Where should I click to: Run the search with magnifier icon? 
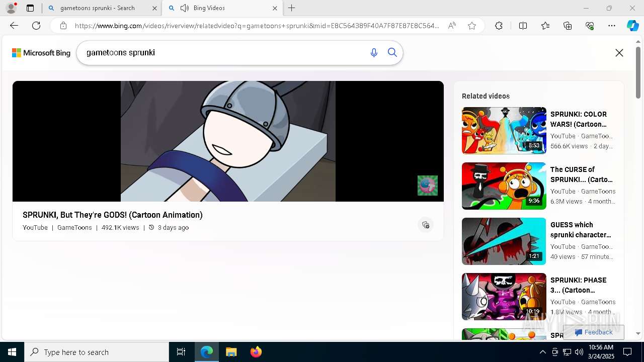[392, 53]
